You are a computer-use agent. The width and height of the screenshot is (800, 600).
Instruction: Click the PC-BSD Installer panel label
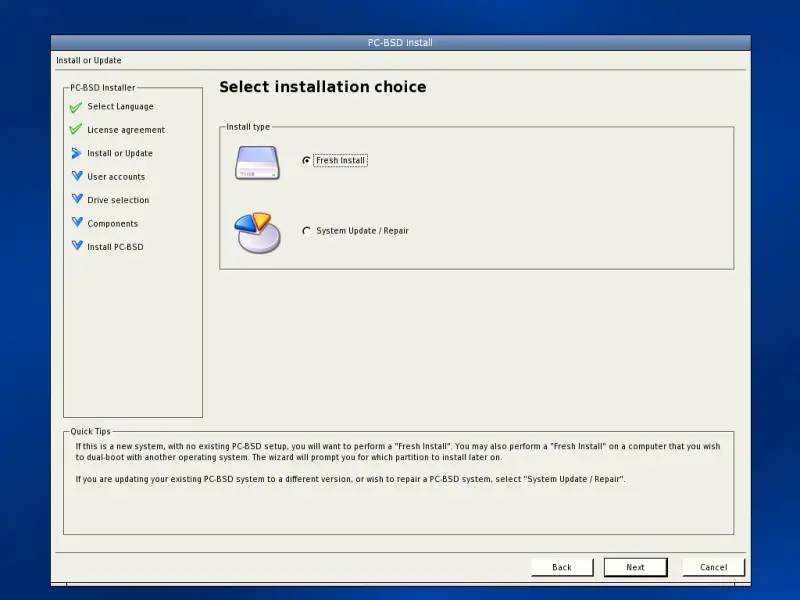[x=103, y=88]
